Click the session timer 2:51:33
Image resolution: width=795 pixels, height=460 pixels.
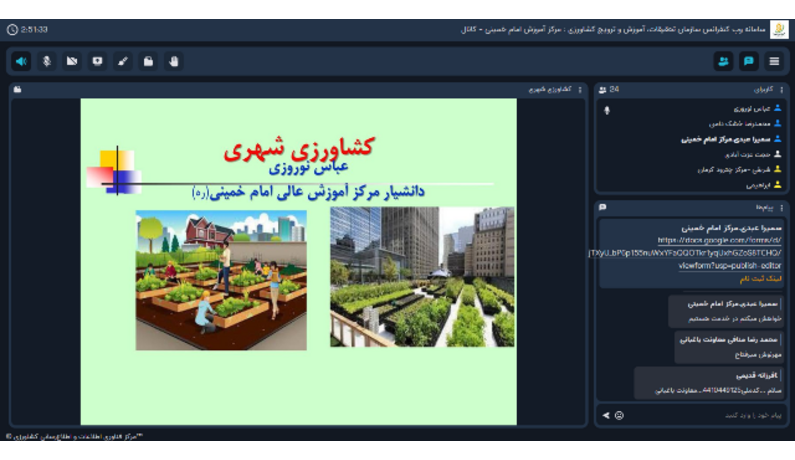coord(34,30)
